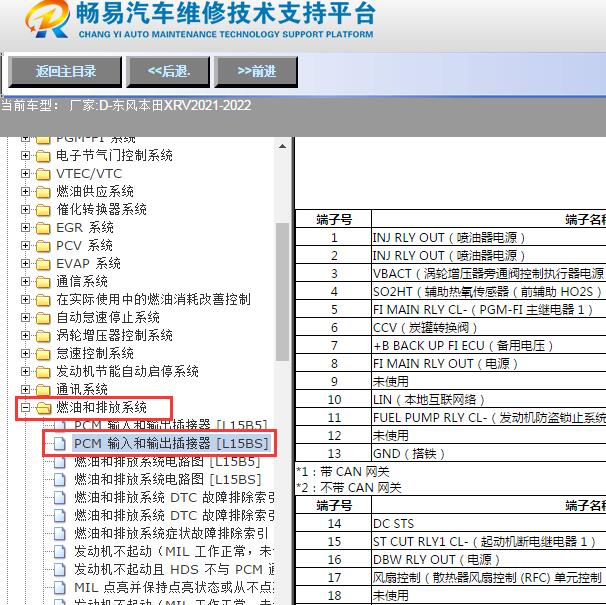Expand the 电子节气门控制系统 folder
The image size is (606, 605).
pyautogui.click(x=25, y=155)
